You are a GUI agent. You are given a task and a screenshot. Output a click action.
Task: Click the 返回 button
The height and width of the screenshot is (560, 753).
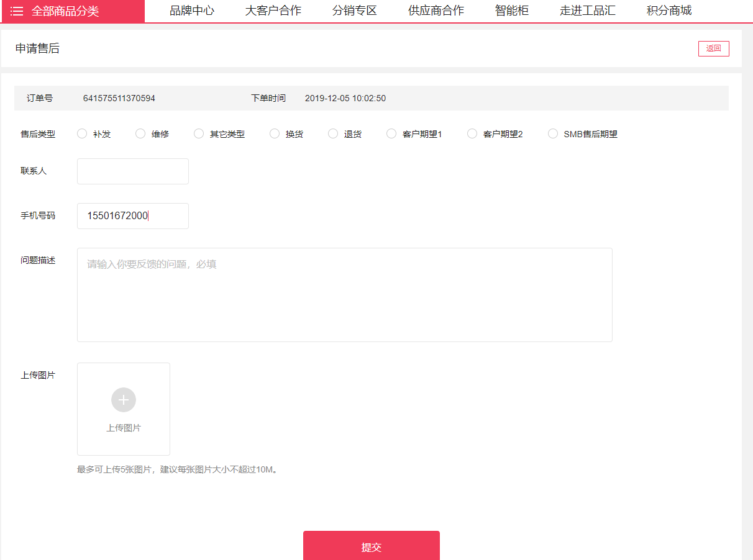713,48
